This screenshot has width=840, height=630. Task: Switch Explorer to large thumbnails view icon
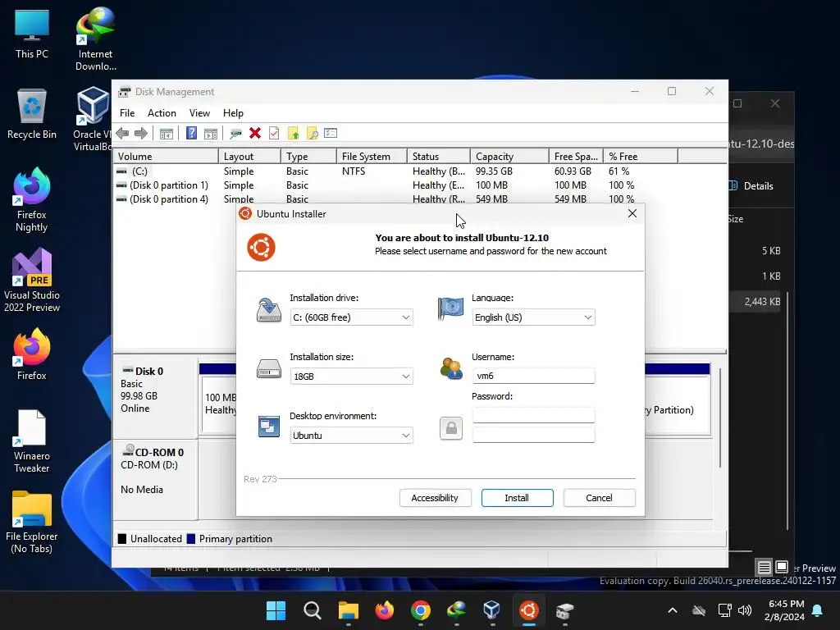point(782,567)
